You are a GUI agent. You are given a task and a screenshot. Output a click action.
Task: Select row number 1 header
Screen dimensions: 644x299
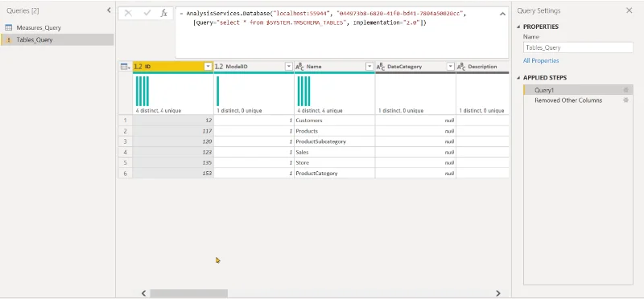126,121
